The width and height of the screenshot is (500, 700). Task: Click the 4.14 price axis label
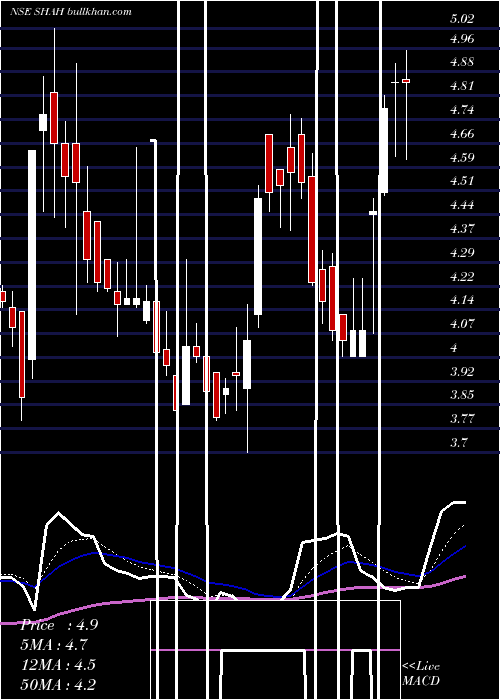pos(462,300)
